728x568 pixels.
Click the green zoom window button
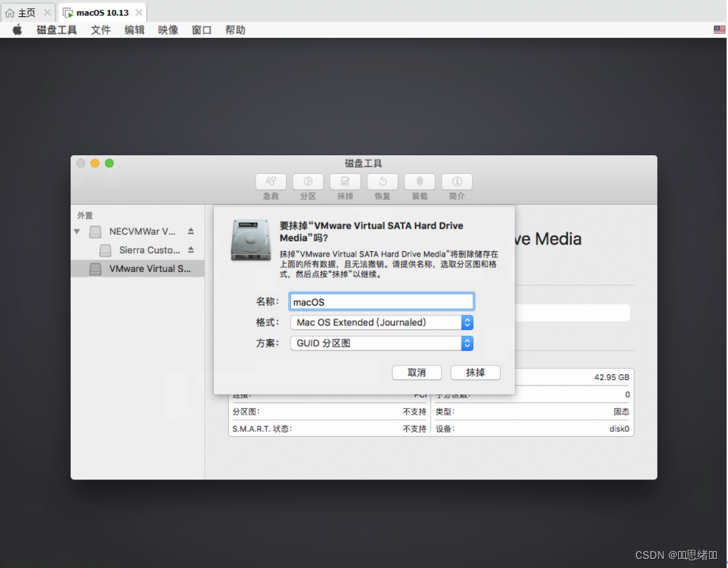click(x=109, y=163)
